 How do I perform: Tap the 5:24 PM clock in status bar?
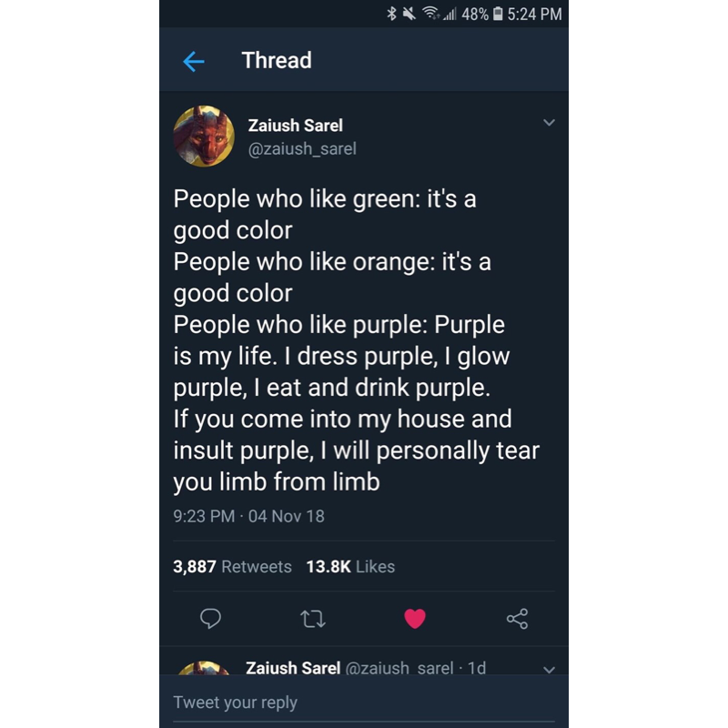point(535,14)
